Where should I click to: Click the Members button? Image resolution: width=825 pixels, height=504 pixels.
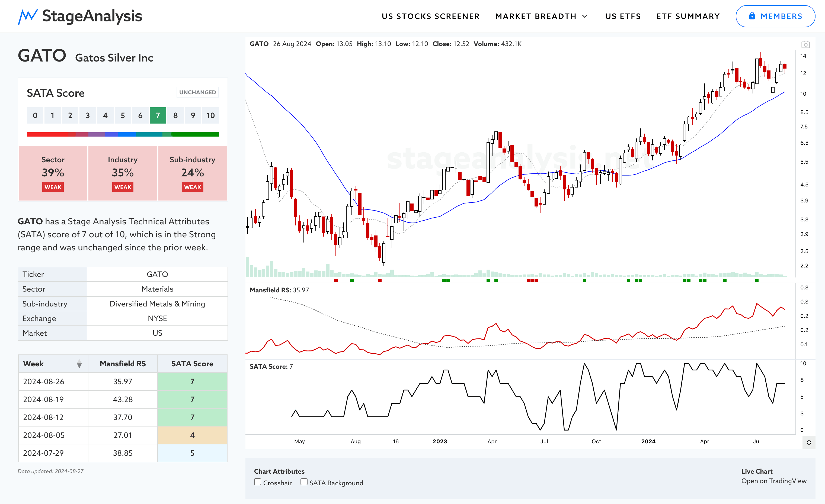tap(775, 16)
